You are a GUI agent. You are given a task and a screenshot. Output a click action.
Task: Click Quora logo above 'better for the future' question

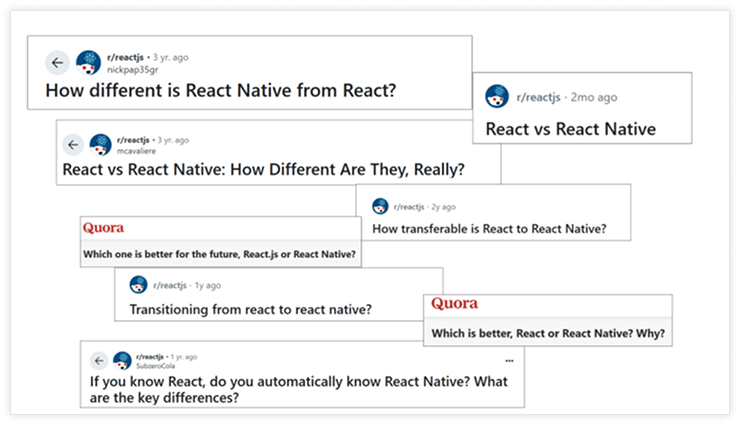[103, 228]
